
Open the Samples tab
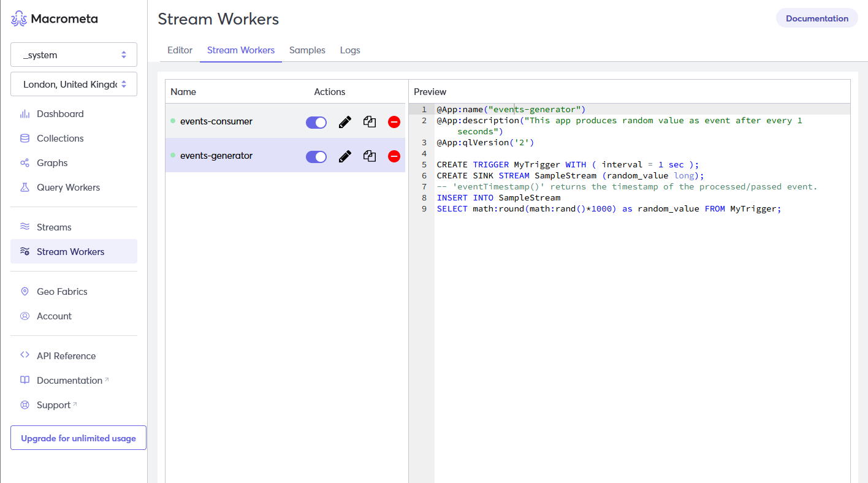pos(307,50)
